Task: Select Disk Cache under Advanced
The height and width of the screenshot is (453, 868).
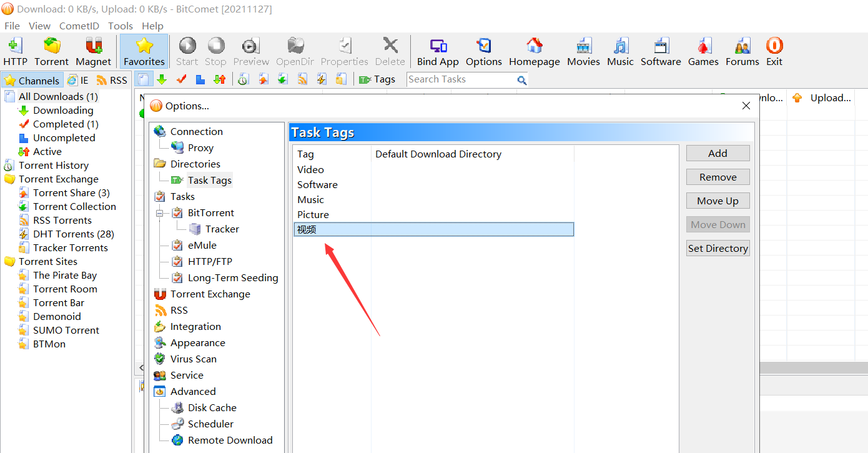Action: click(212, 407)
